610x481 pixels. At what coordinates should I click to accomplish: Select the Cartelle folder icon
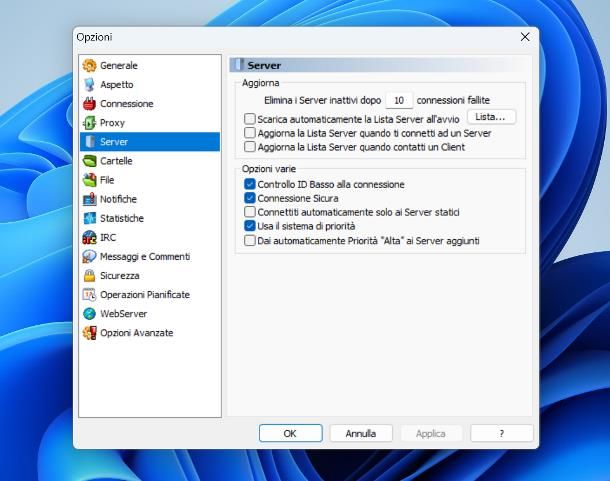coord(90,161)
